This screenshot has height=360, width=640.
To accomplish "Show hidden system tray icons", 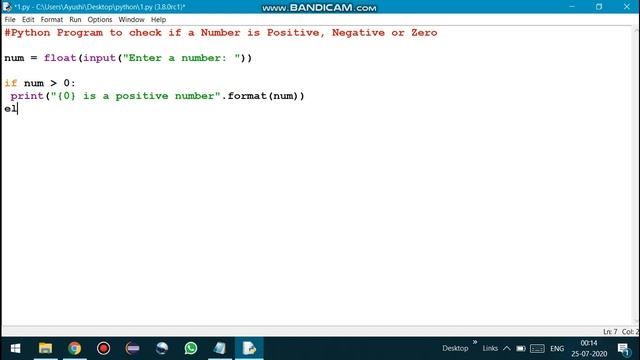I will [x=507, y=348].
